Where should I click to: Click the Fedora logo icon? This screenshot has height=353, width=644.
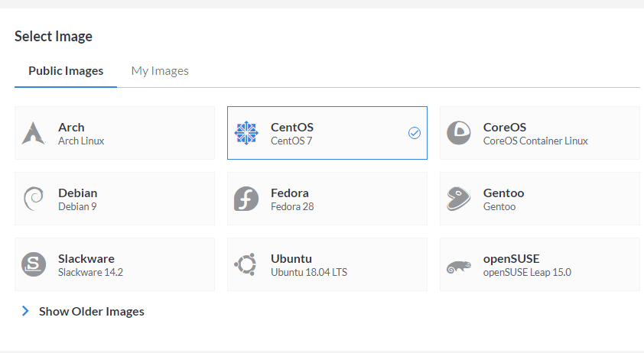tap(246, 199)
